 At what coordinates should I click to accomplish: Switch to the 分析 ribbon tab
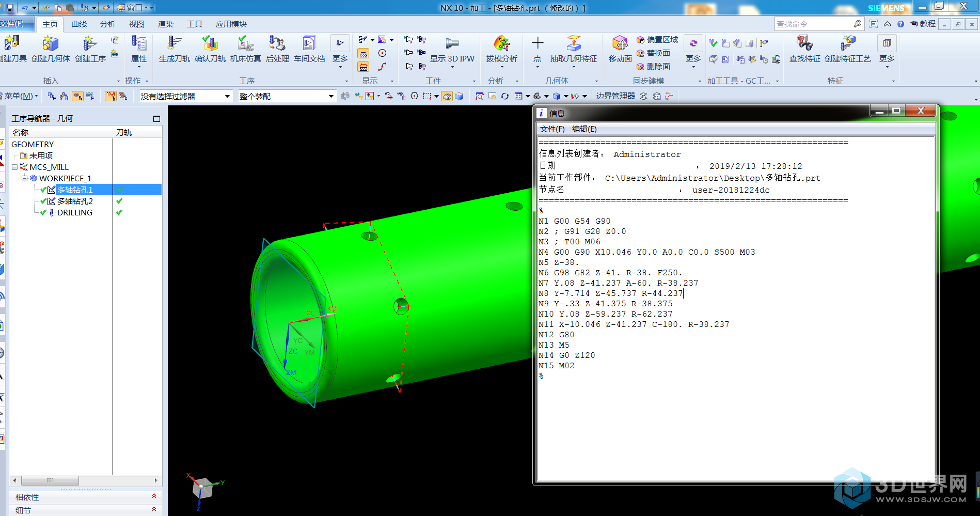[108, 24]
